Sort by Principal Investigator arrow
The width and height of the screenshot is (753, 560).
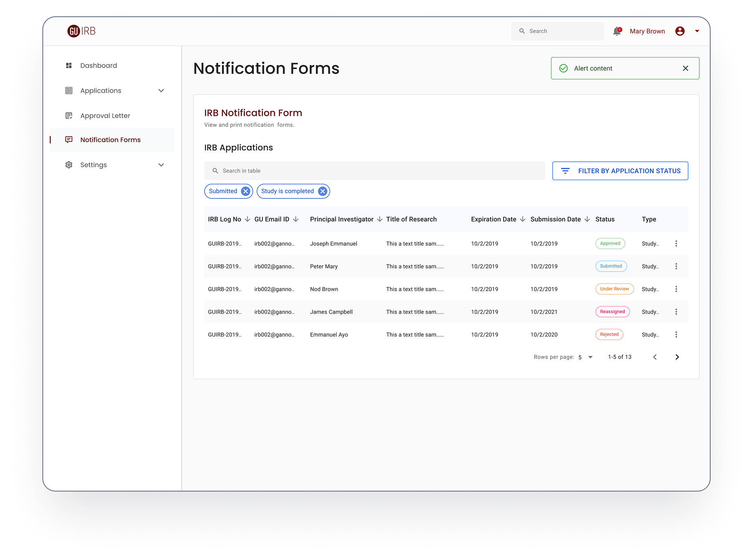pos(380,219)
